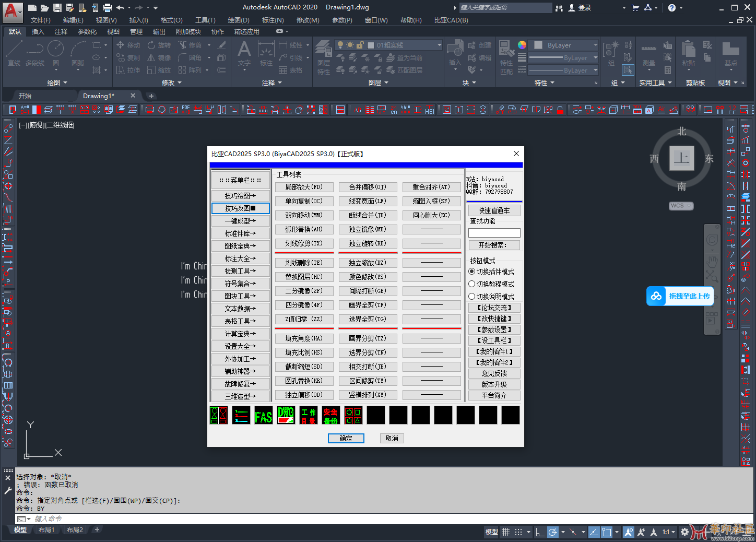
Task: Expand the 注释 panel arrow
Action: pyautogui.click(x=280, y=83)
